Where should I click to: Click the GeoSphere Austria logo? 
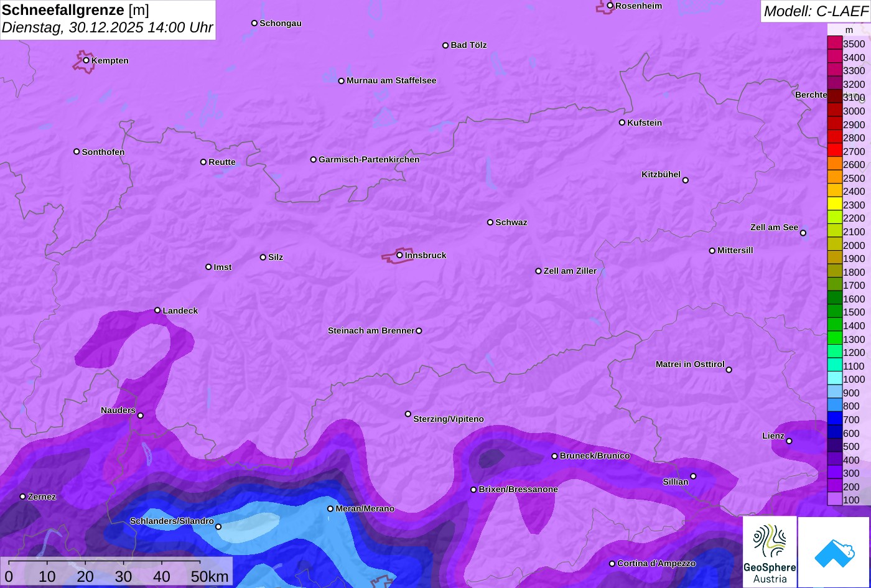click(x=770, y=552)
